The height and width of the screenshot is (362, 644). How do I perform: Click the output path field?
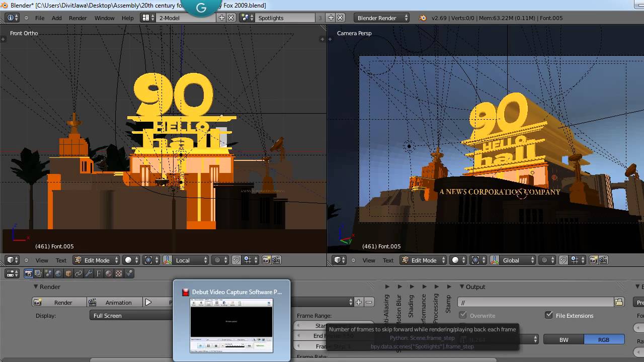tap(536, 302)
